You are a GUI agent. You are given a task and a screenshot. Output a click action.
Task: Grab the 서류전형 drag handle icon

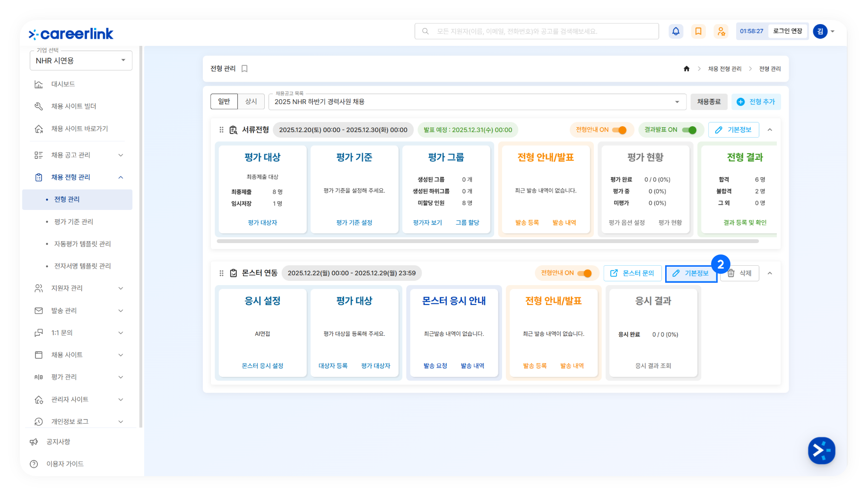(221, 130)
